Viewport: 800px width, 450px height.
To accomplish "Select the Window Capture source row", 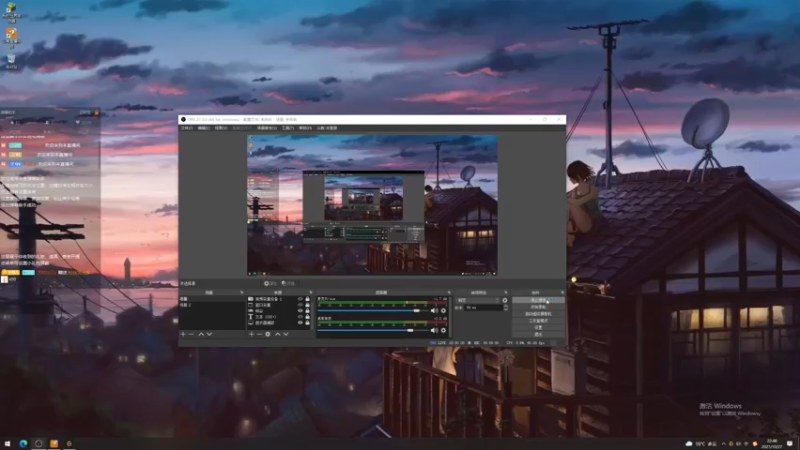I will tap(279, 305).
